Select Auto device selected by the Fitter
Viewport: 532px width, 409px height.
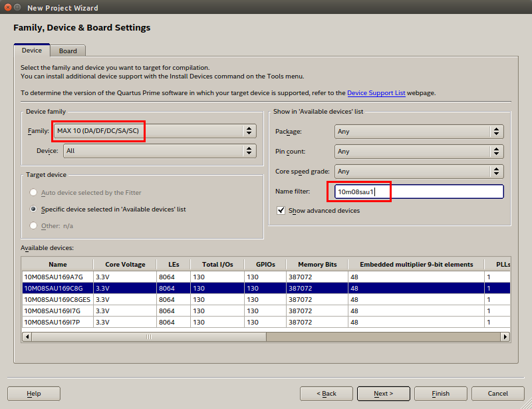(x=34, y=192)
